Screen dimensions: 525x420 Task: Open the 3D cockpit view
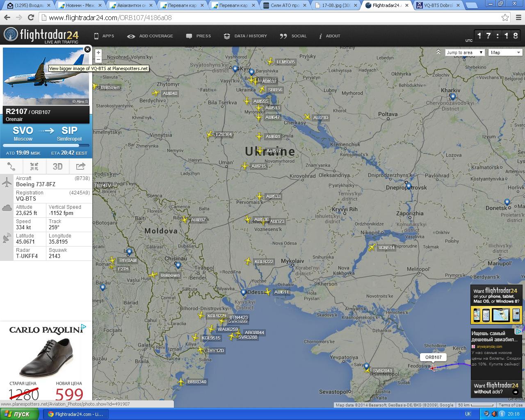57,166
